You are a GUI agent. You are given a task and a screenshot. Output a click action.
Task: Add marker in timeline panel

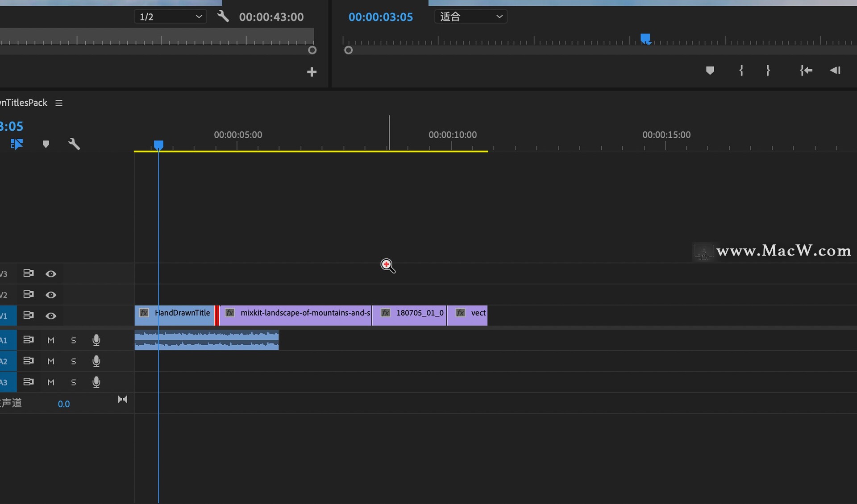(46, 144)
